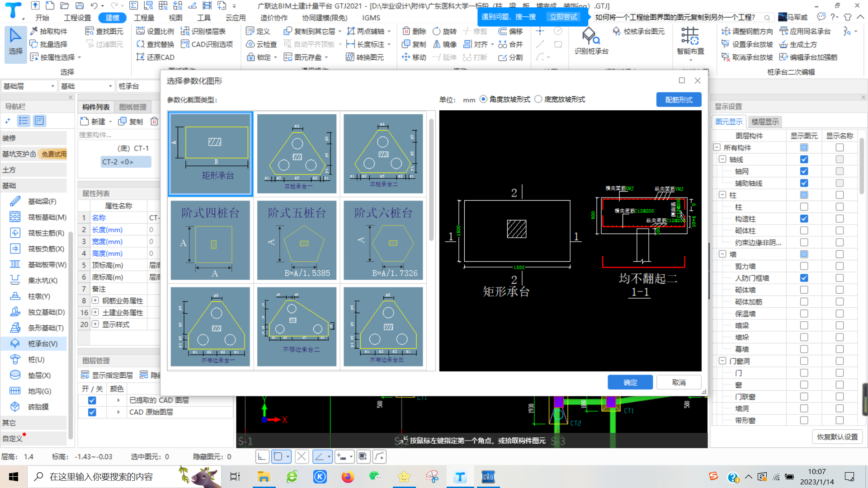This screenshot has height=488, width=868.
Task: Select 筏板基础(M) in navigation
Action: (38, 217)
